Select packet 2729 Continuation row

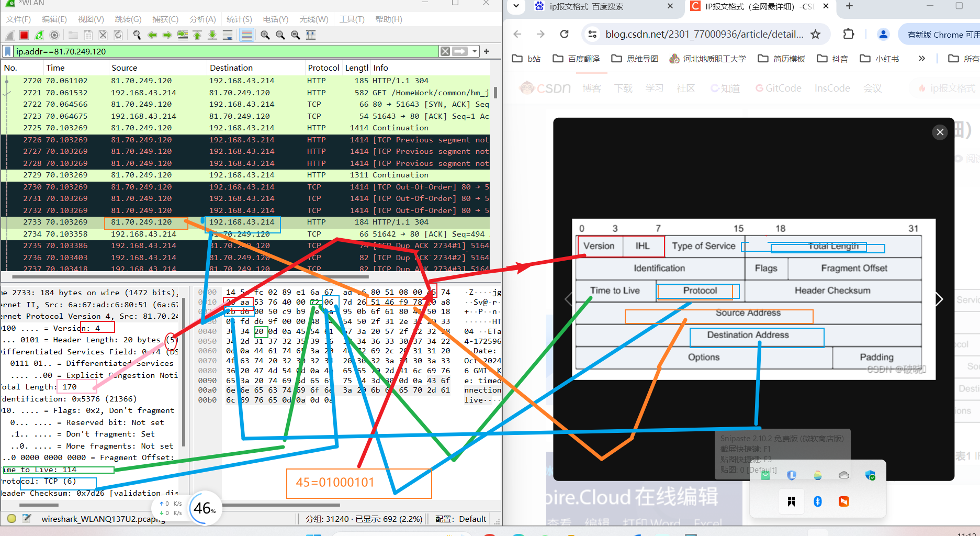[245, 175]
